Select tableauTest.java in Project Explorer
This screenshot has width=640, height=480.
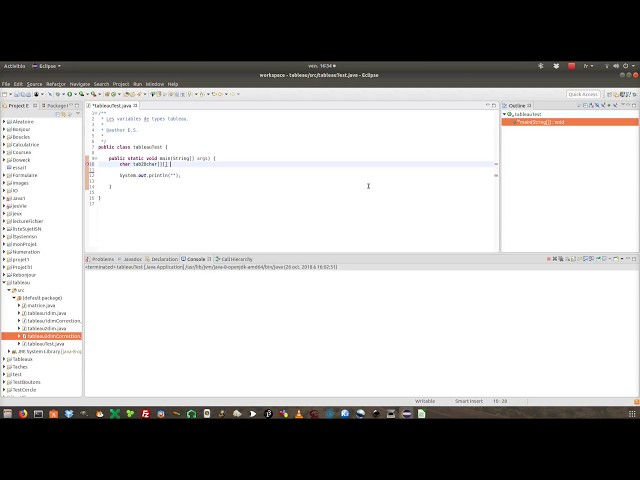tap(46, 344)
